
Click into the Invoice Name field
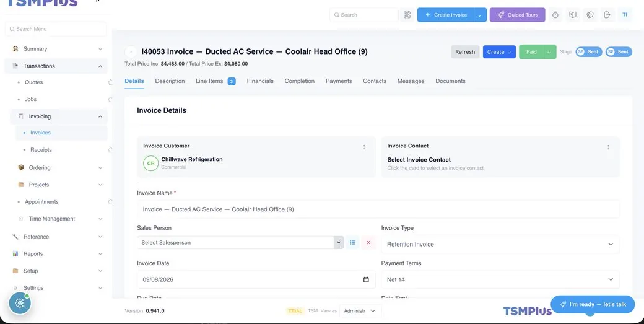pos(378,209)
